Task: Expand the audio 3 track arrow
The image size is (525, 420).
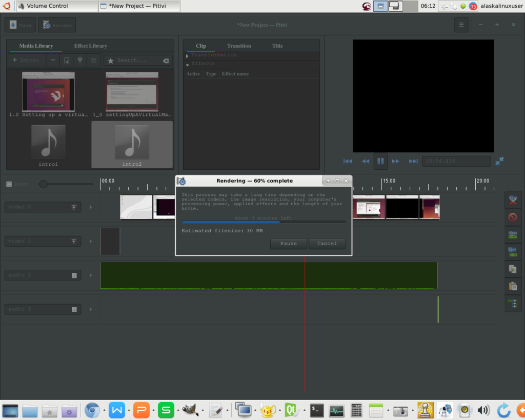Action: pos(91,309)
